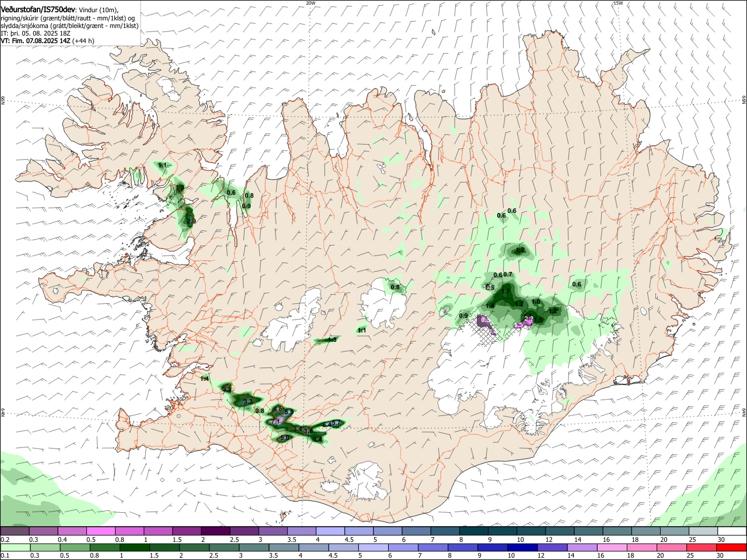
Task: Select the 4.6 precipitation value label
Action: [x=278, y=409]
